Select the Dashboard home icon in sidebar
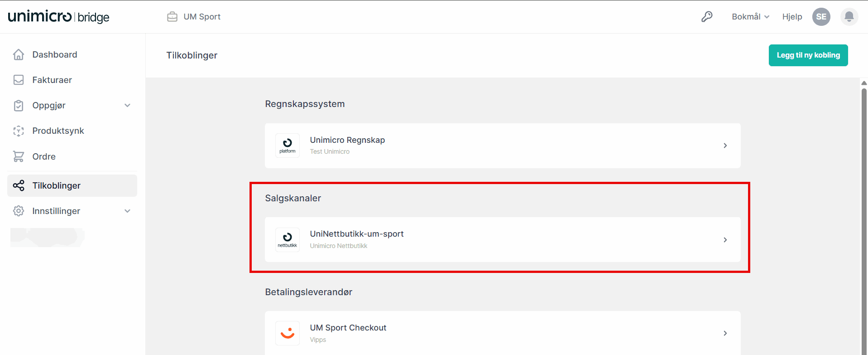Screen dimensions: 868x355 coord(19,54)
